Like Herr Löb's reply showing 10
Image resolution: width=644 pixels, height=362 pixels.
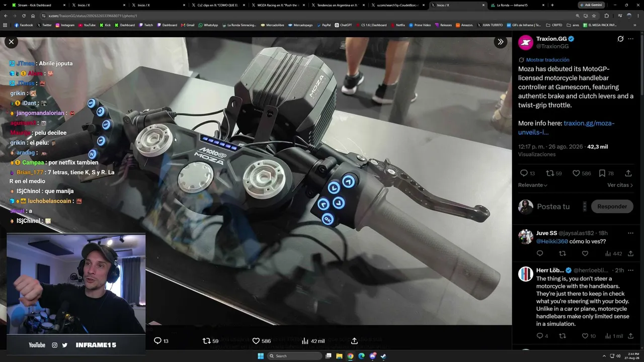tap(588, 336)
